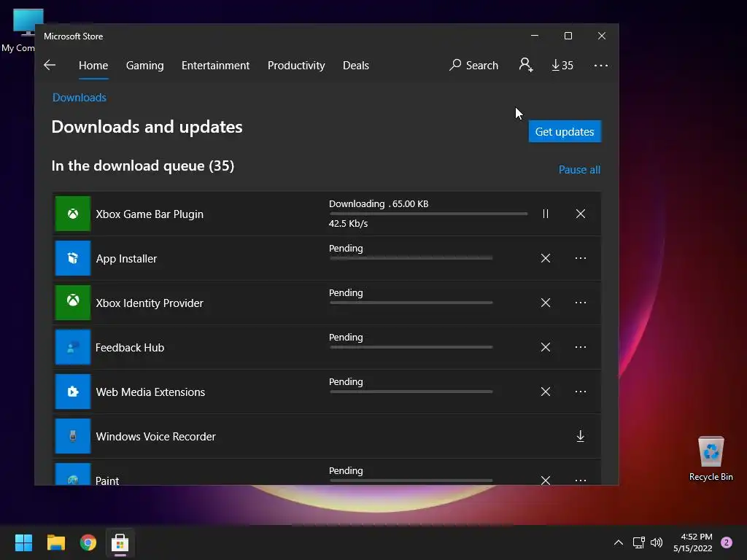Open more options for Paint
The height and width of the screenshot is (560, 747).
pyautogui.click(x=580, y=480)
